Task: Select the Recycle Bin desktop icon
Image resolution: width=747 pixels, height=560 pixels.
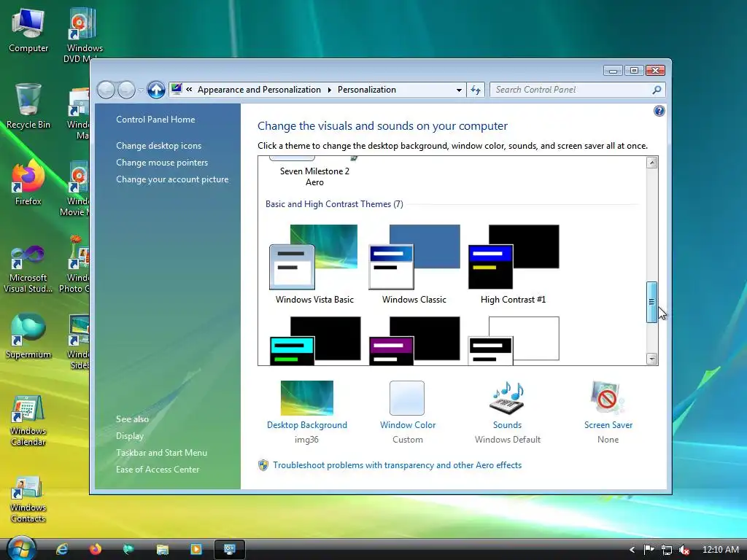Action: (x=28, y=106)
